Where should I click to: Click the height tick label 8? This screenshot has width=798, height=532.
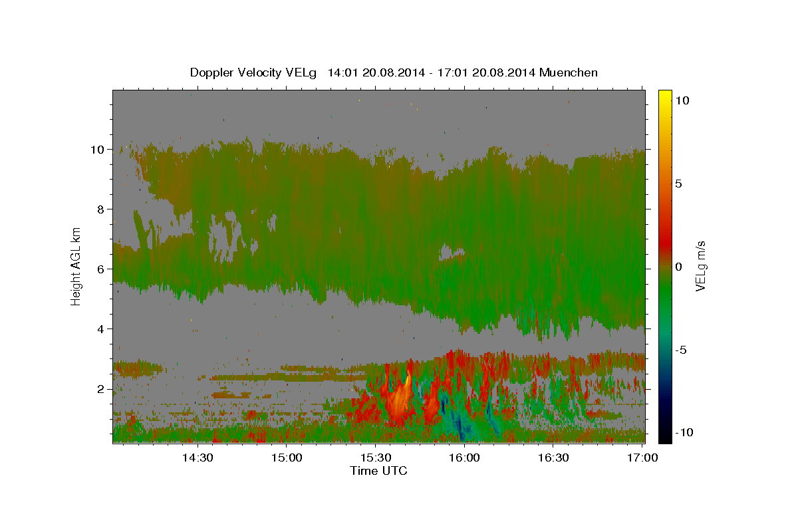[x=101, y=209]
